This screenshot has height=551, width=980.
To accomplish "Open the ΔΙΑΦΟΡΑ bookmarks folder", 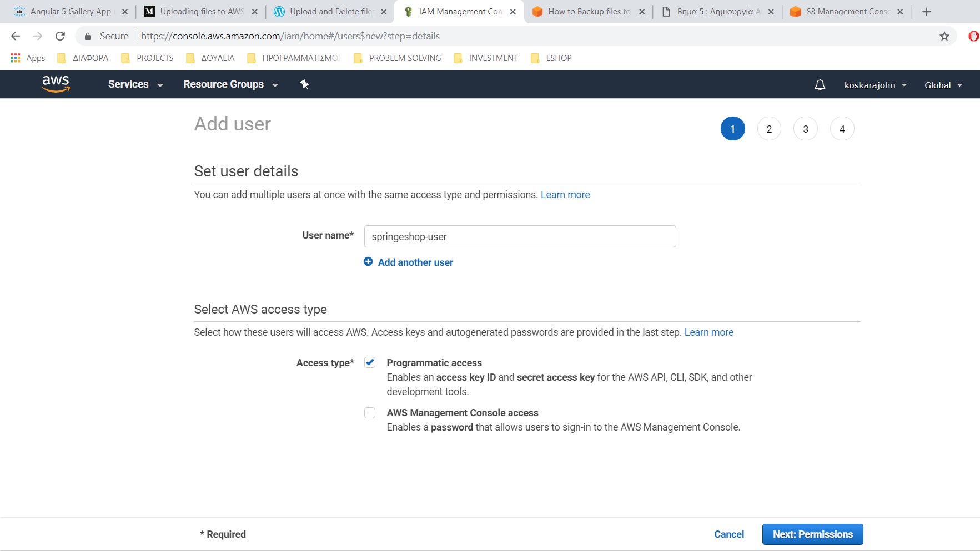I will click(83, 58).
